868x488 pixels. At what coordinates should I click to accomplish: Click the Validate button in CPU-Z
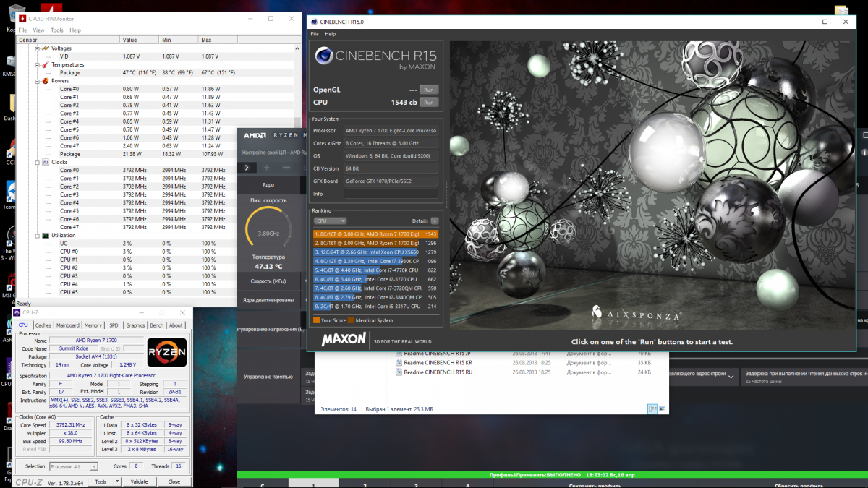(140, 481)
